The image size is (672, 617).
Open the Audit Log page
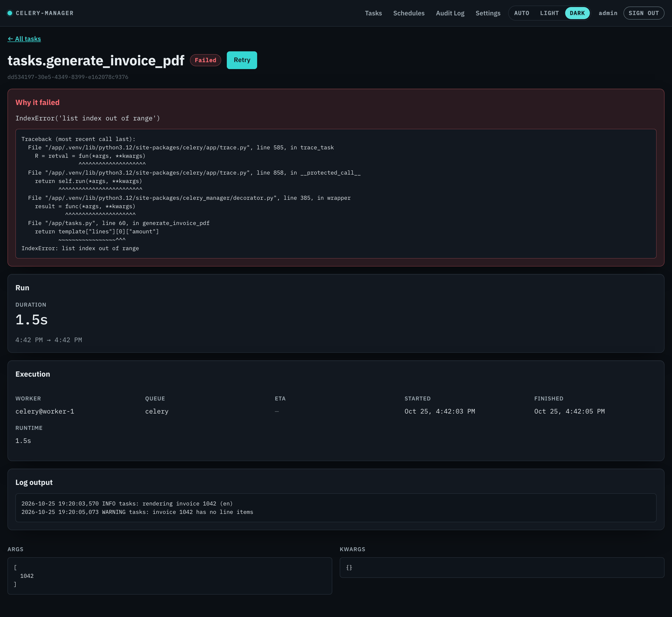tap(450, 13)
